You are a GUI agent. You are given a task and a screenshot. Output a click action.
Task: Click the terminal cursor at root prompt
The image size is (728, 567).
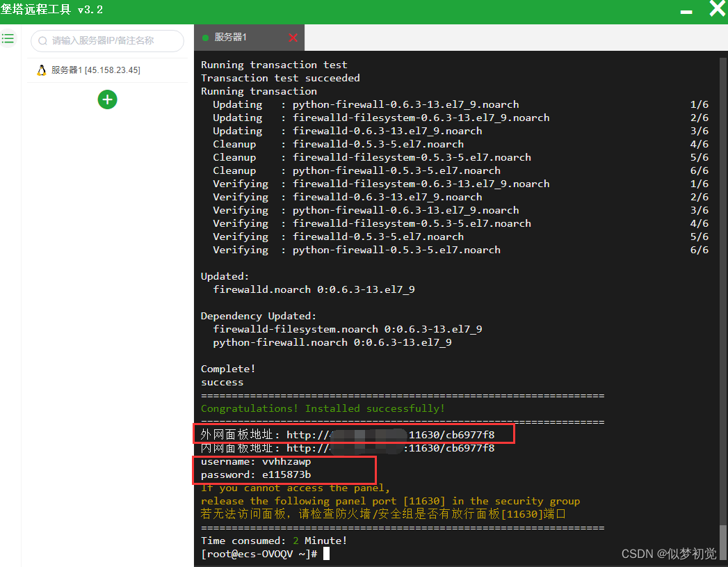pyautogui.click(x=326, y=554)
